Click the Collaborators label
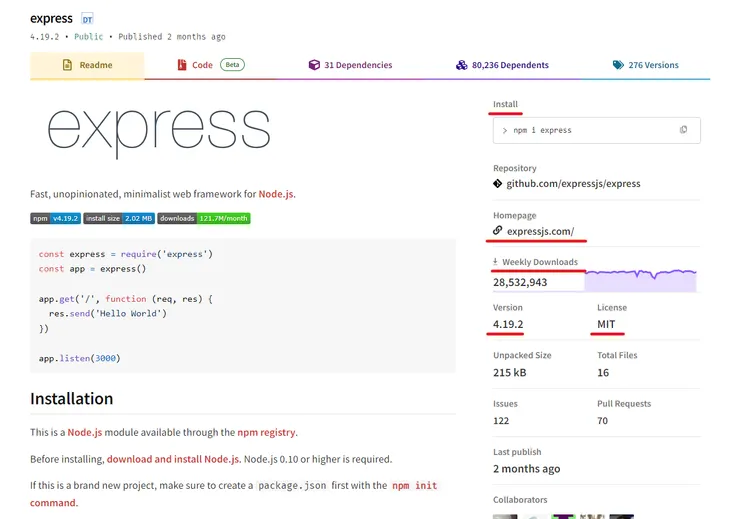 (520, 500)
